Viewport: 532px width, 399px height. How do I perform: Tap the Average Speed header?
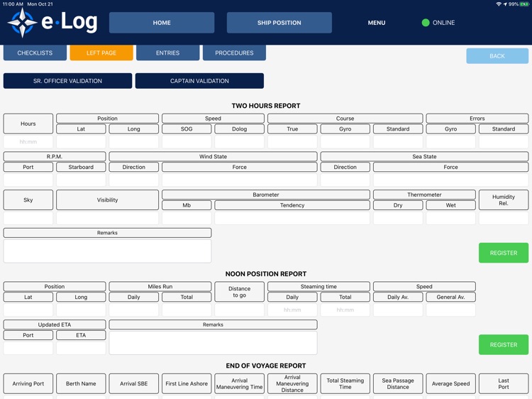(451, 383)
